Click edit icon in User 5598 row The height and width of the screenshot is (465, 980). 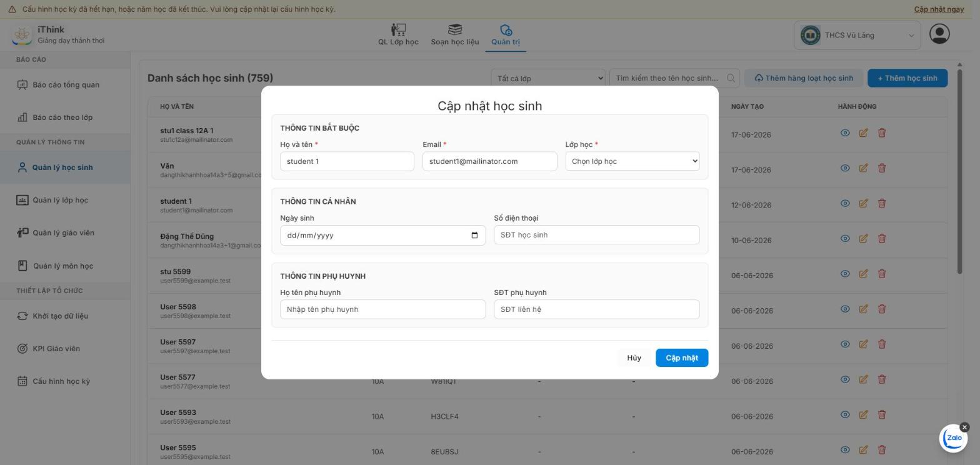(863, 309)
